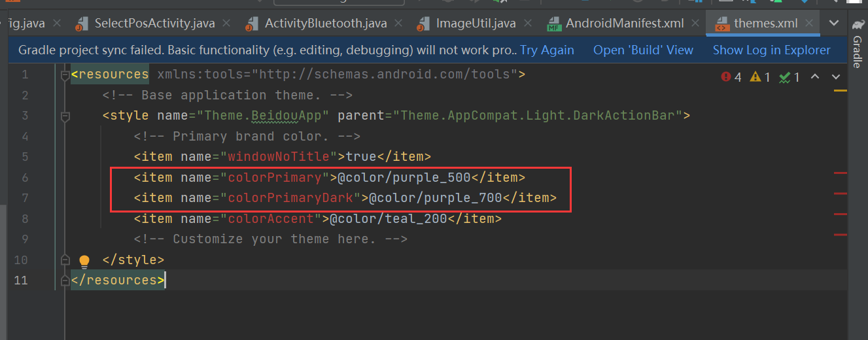Click the Java icon on SelectPosActivity.java tab

click(82, 24)
